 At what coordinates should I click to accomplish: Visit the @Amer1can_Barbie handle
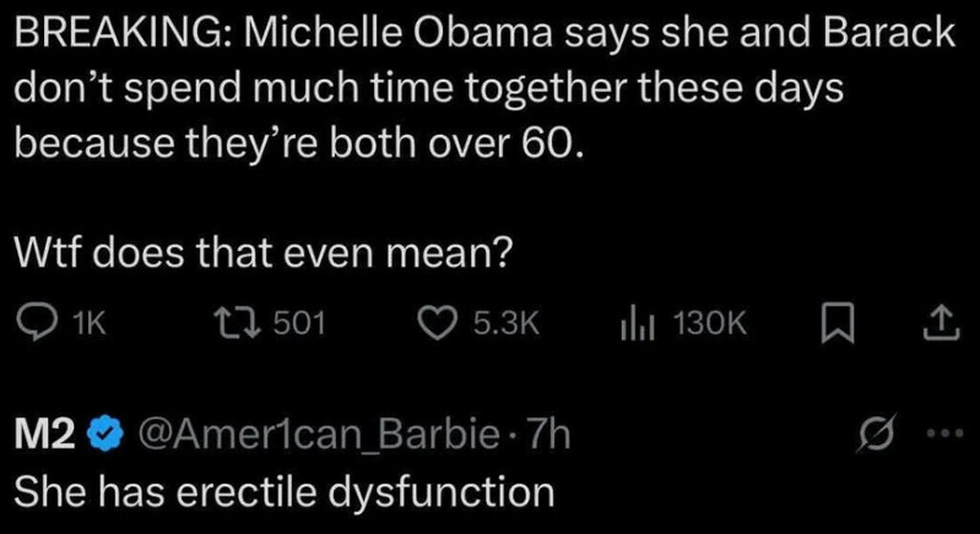pyautogui.click(x=319, y=434)
